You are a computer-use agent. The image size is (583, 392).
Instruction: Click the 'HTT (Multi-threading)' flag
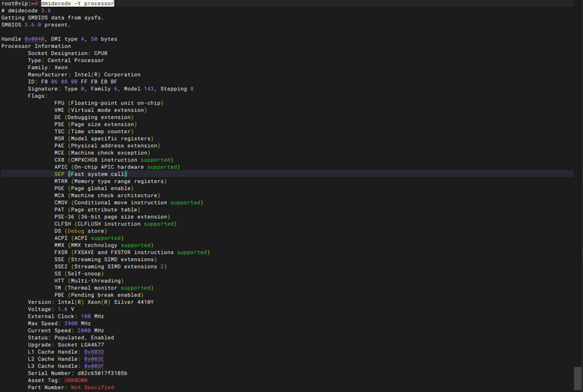89,281
